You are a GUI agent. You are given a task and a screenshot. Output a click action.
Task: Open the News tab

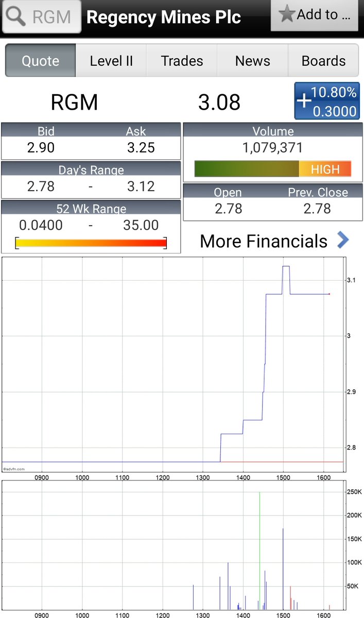point(252,61)
